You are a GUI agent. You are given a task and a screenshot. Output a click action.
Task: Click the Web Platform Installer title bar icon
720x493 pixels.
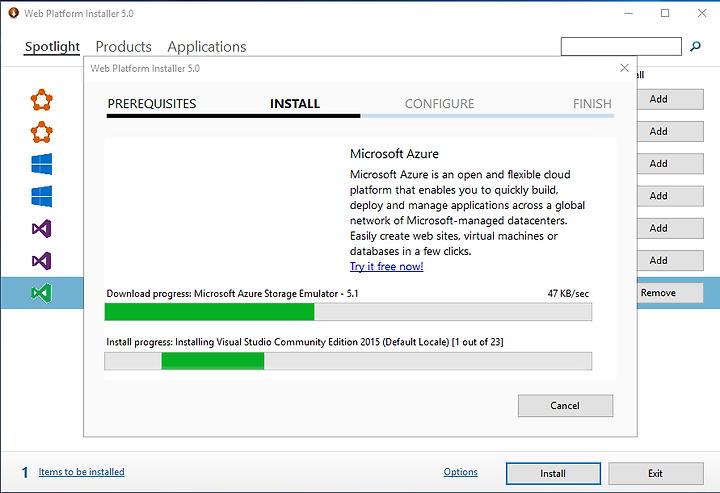[x=13, y=13]
